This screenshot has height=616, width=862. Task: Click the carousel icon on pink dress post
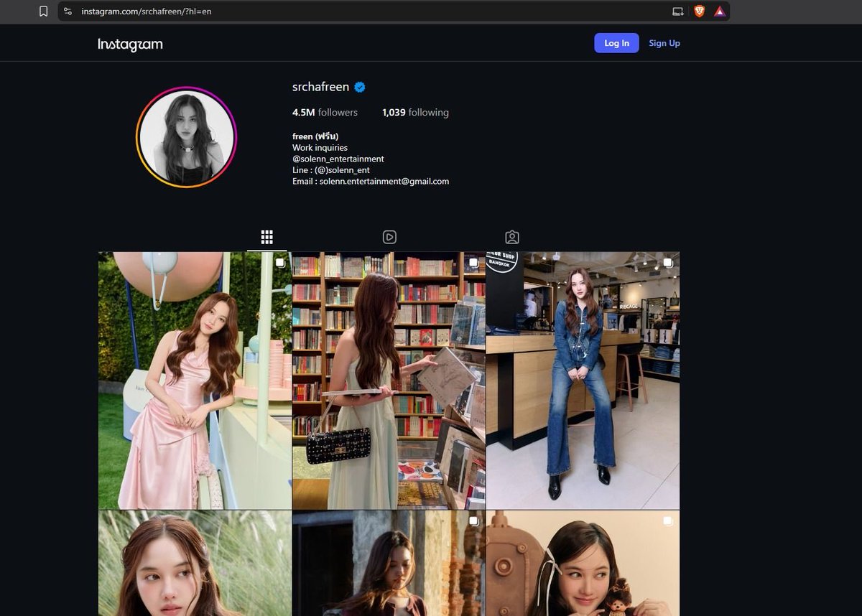click(x=279, y=263)
